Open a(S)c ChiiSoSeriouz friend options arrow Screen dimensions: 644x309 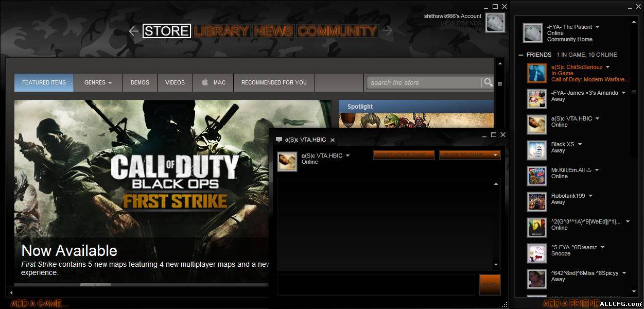point(607,67)
